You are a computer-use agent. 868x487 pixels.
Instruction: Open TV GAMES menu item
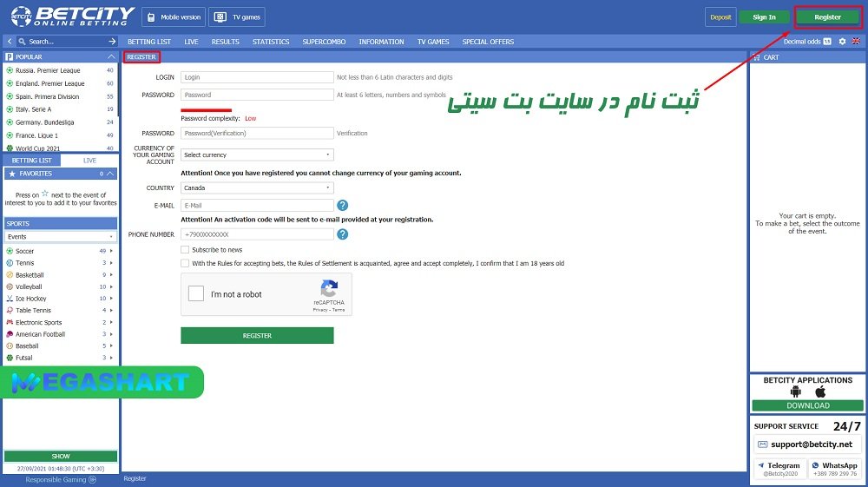click(433, 42)
